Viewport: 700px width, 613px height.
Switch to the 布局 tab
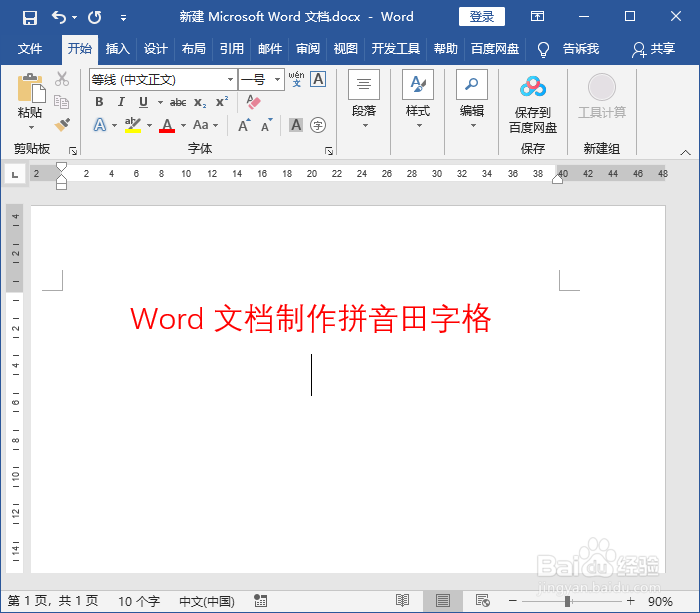193,49
